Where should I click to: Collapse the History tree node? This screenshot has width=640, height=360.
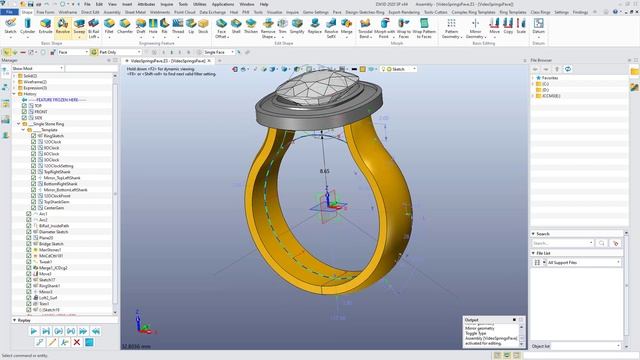pyautogui.click(x=14, y=94)
